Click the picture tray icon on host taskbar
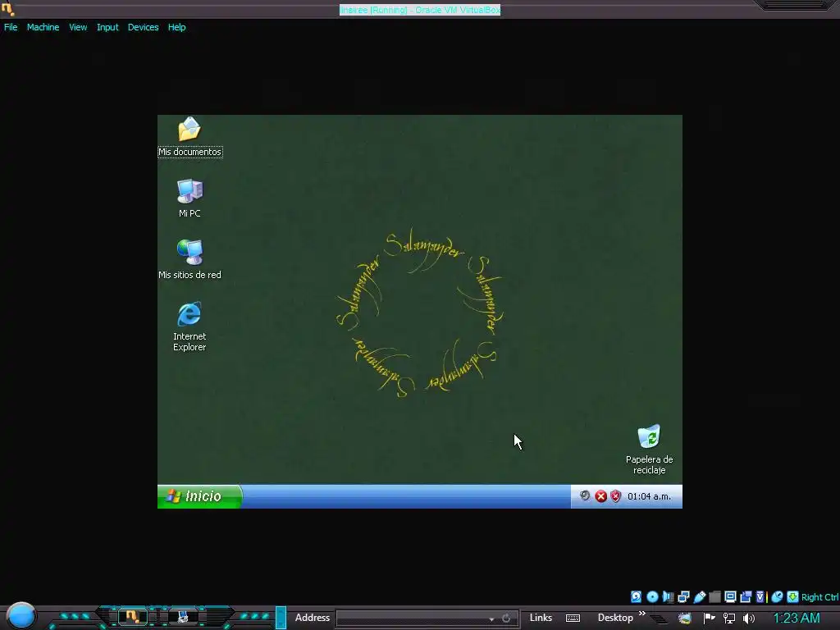Viewport: 840px width, 630px height. 685,619
